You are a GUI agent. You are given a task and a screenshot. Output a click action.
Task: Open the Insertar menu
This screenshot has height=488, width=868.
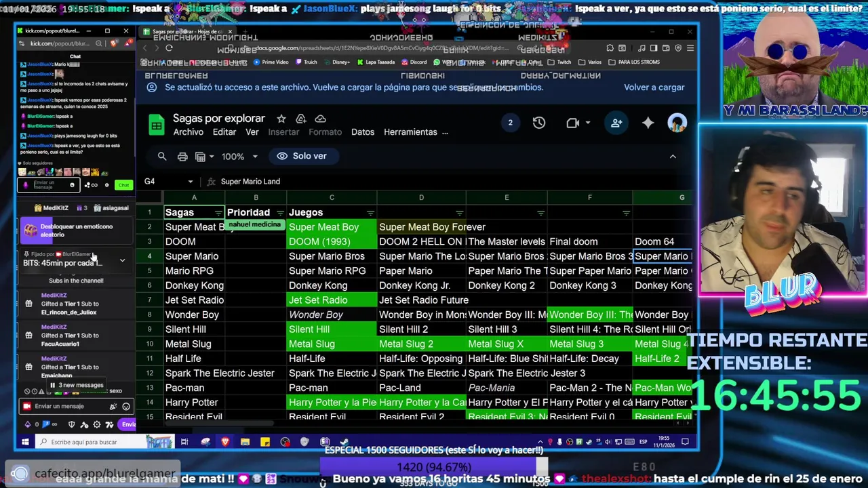283,132
